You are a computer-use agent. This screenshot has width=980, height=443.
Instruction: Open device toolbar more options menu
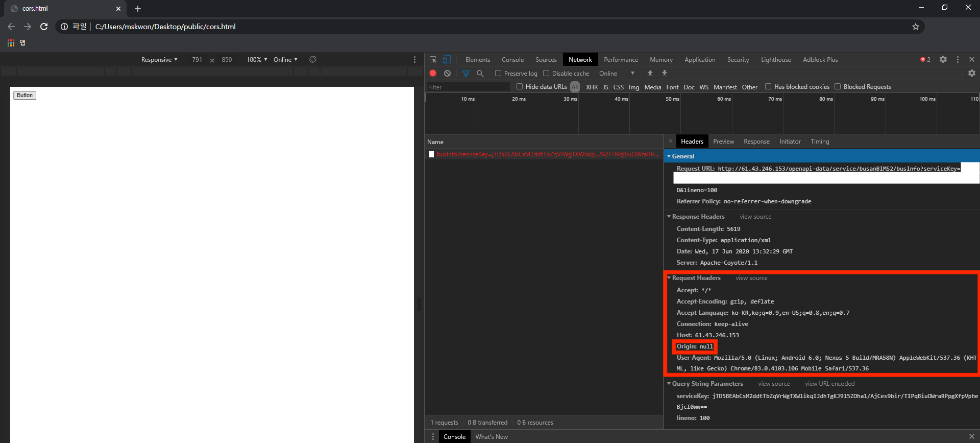(x=414, y=59)
